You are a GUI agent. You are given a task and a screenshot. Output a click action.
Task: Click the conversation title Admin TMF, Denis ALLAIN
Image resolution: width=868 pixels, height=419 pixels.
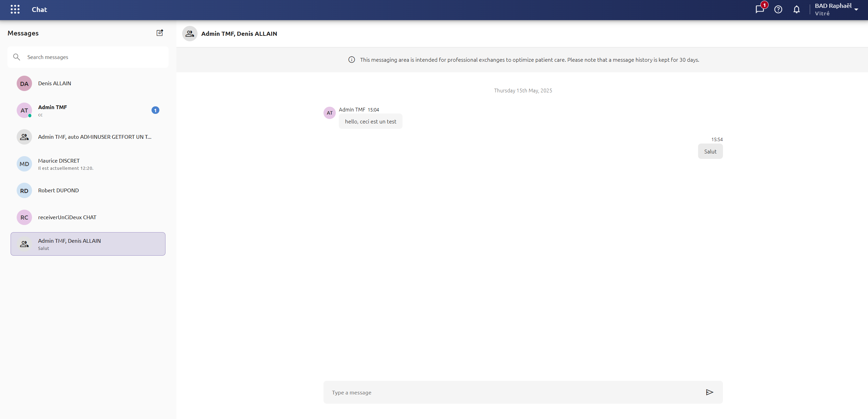point(239,33)
